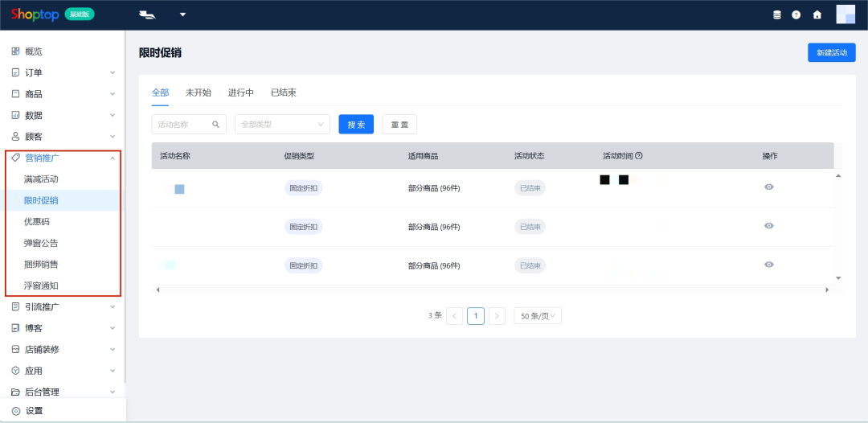Viewport: 868px width, 423px height.
Task: Open 概览 overview in sidebar
Action: click(x=33, y=51)
